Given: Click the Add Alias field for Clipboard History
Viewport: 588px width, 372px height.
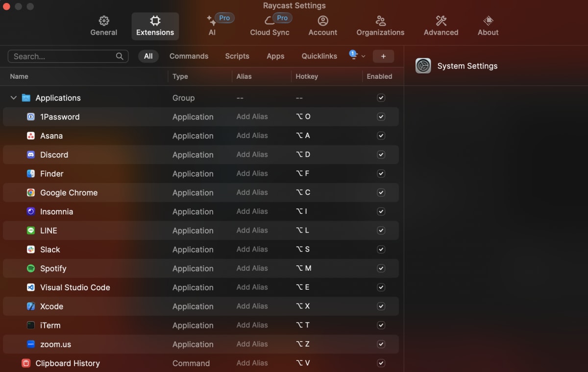Looking at the screenshot, I should click(252, 363).
